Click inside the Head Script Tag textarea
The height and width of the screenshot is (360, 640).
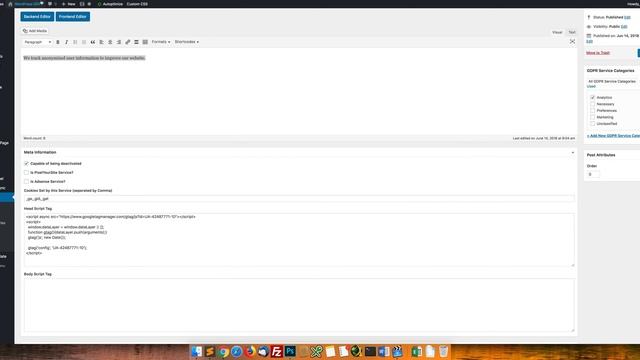click(x=299, y=240)
